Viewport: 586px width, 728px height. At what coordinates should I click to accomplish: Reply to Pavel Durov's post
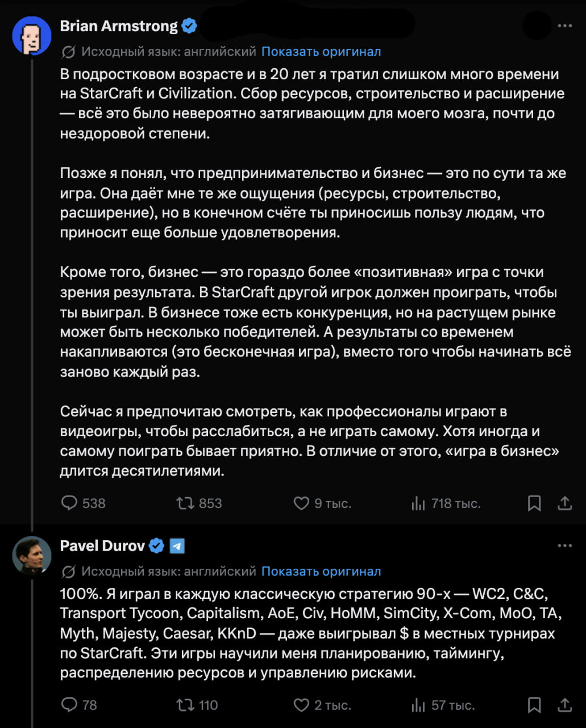click(69, 705)
